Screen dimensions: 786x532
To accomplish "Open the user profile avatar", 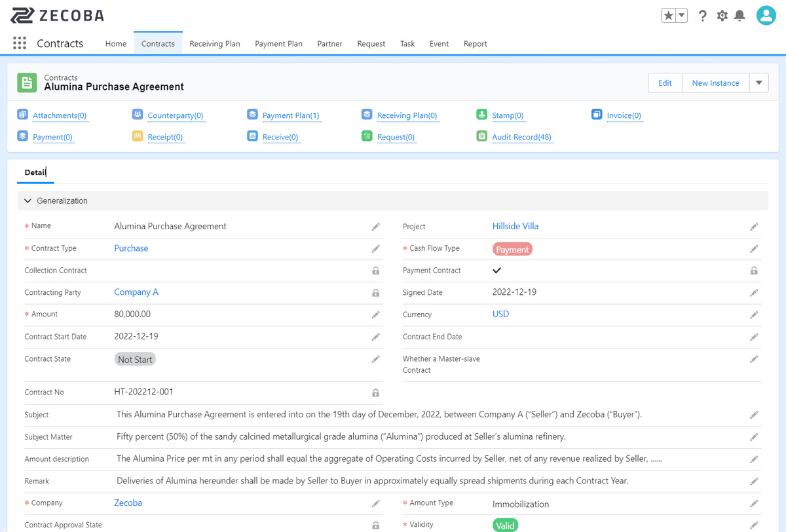I will 766,16.
